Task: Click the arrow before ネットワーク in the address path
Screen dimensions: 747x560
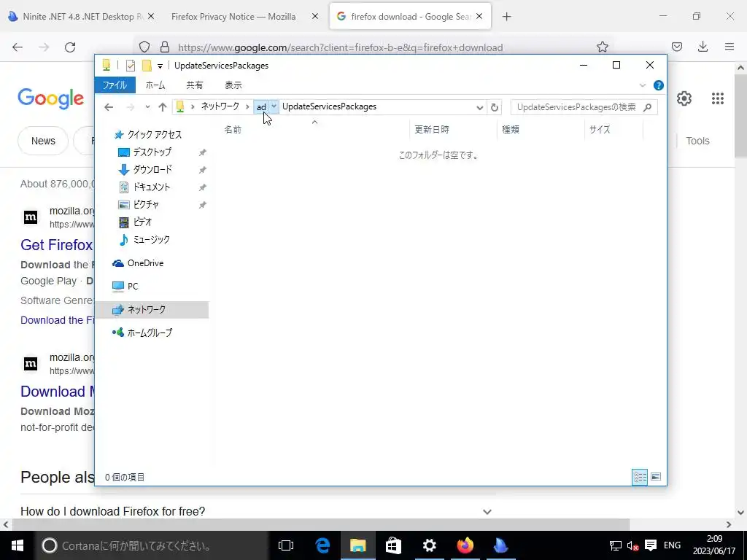Action: click(x=193, y=106)
